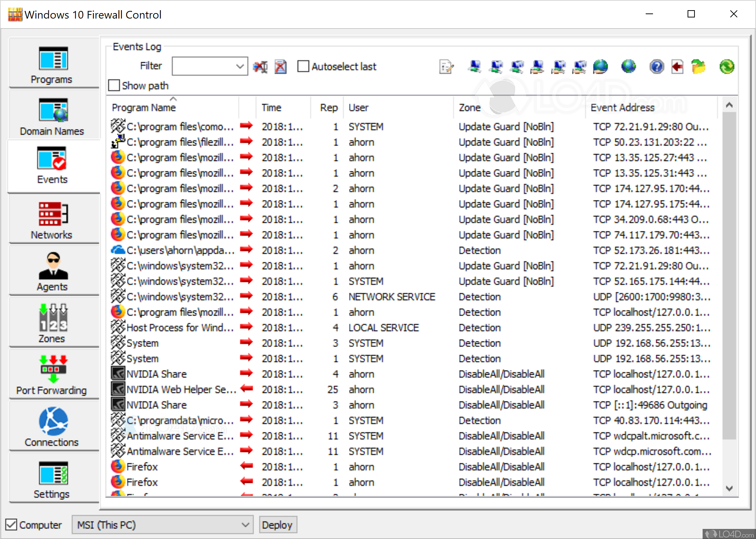
Task: Check the Show path option
Action: [x=114, y=85]
